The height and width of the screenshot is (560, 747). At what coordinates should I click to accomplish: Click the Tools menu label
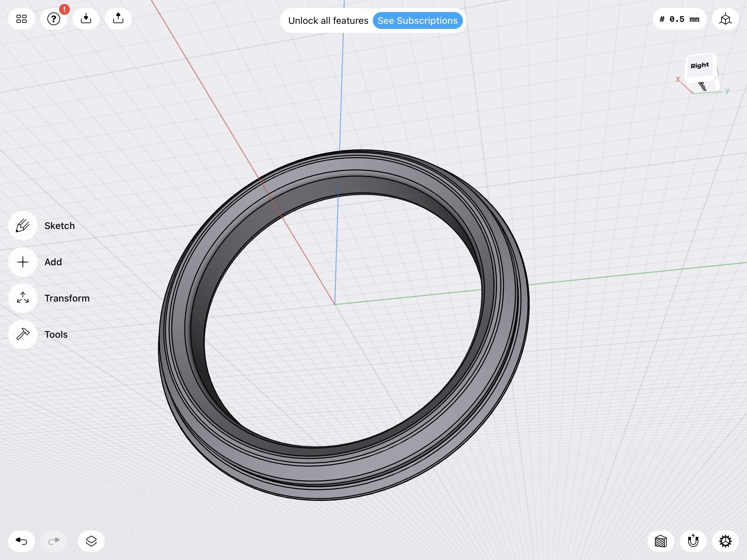point(56,334)
